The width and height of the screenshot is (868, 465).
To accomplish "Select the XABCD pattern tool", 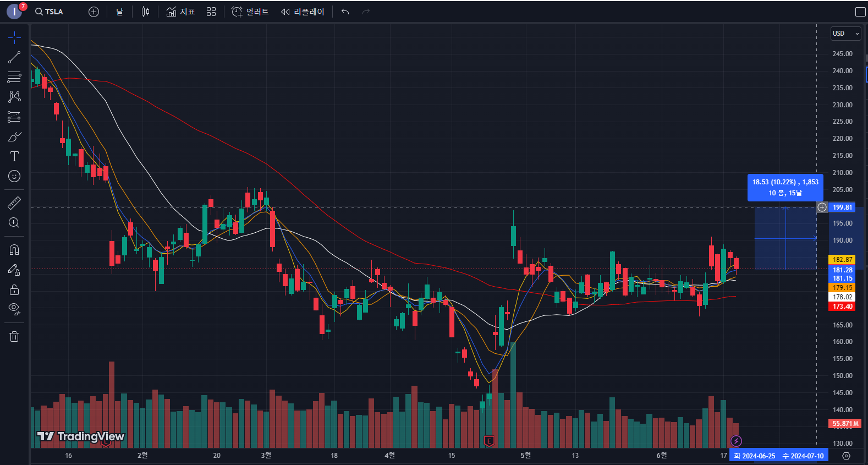I will point(14,97).
